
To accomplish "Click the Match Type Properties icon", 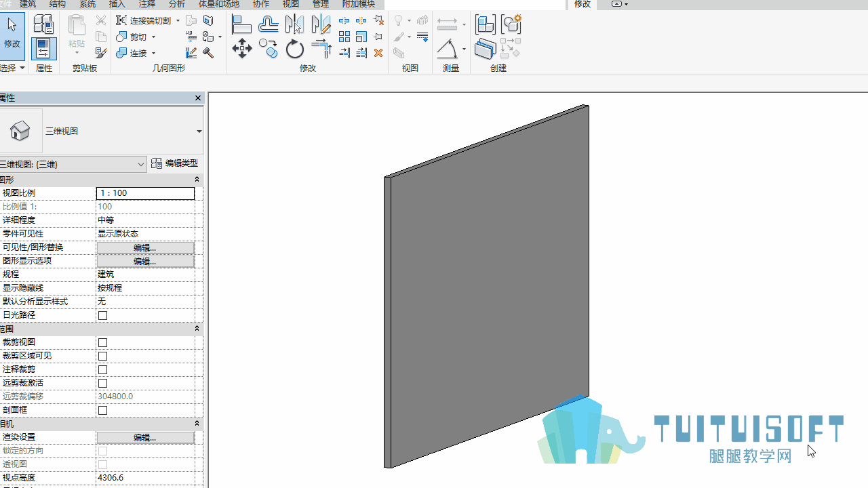I will (x=102, y=53).
